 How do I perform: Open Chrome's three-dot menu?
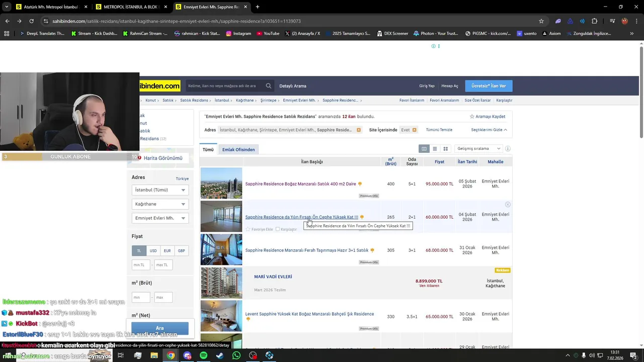tap(636, 21)
